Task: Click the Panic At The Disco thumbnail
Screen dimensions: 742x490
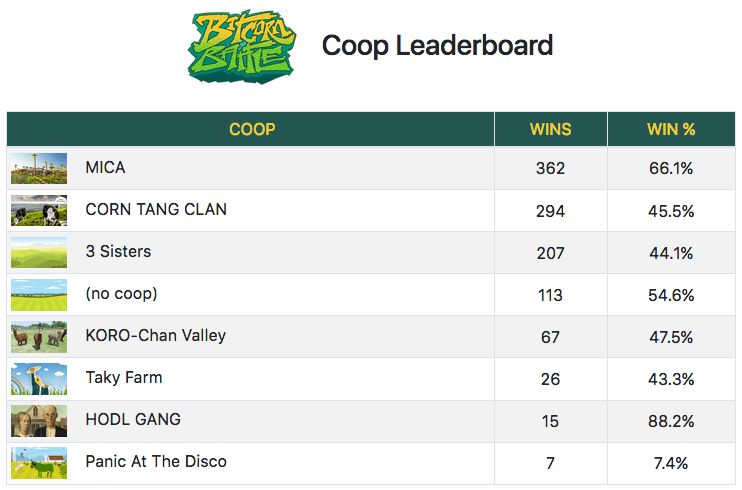Action: click(x=39, y=463)
